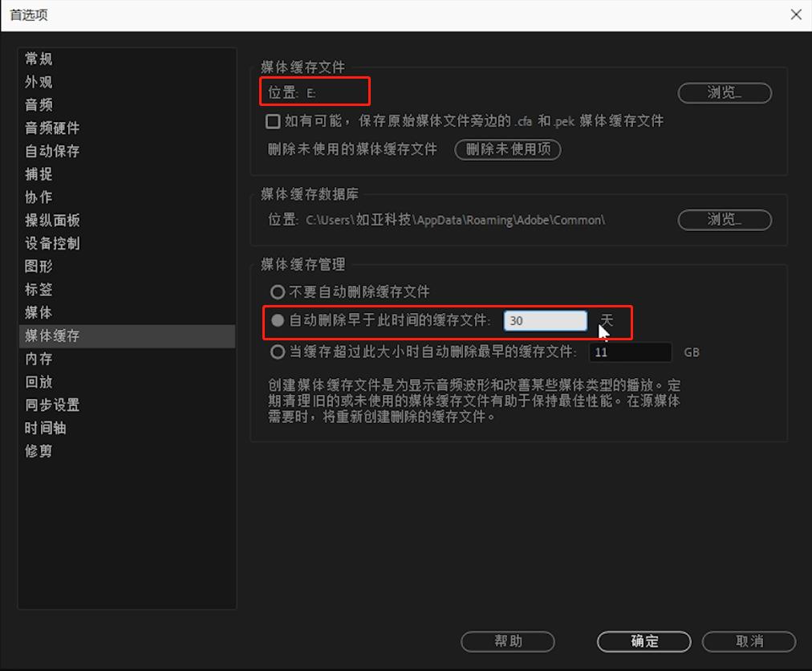Click the 11 GB cache size field
The width and height of the screenshot is (812, 671).
point(630,352)
